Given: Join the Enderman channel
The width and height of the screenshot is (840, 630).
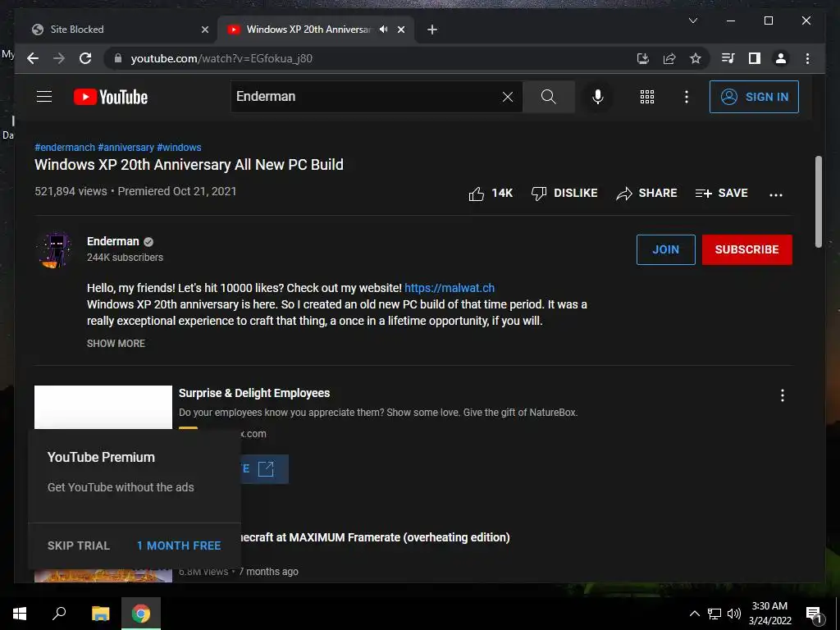Looking at the screenshot, I should click(x=665, y=249).
